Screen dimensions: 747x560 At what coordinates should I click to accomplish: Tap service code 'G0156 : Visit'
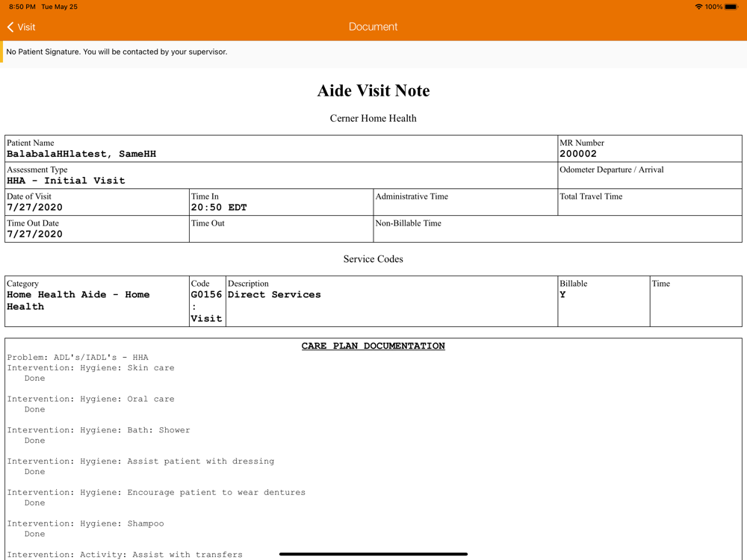206,306
